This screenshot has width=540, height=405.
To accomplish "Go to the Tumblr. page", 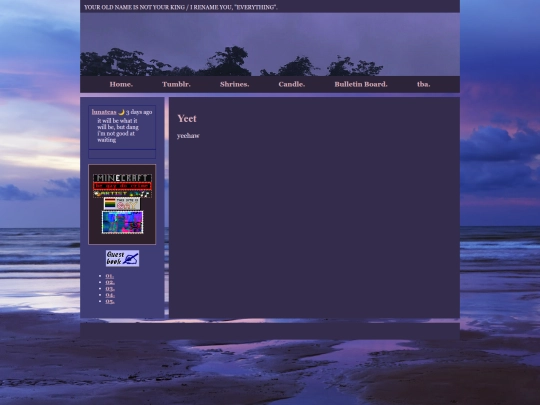I will [176, 84].
